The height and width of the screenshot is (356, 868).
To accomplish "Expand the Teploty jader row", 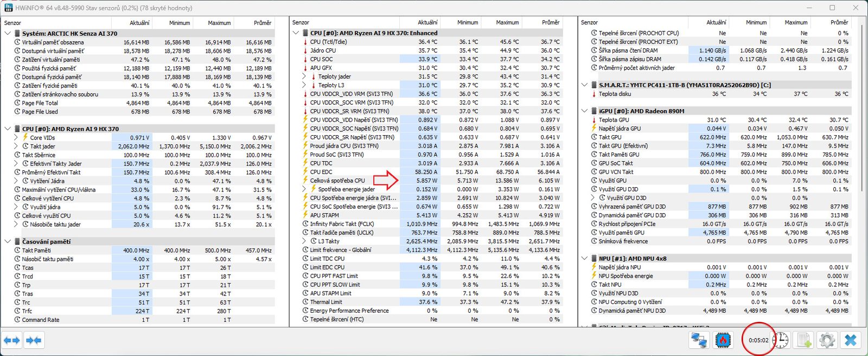I will click(304, 77).
